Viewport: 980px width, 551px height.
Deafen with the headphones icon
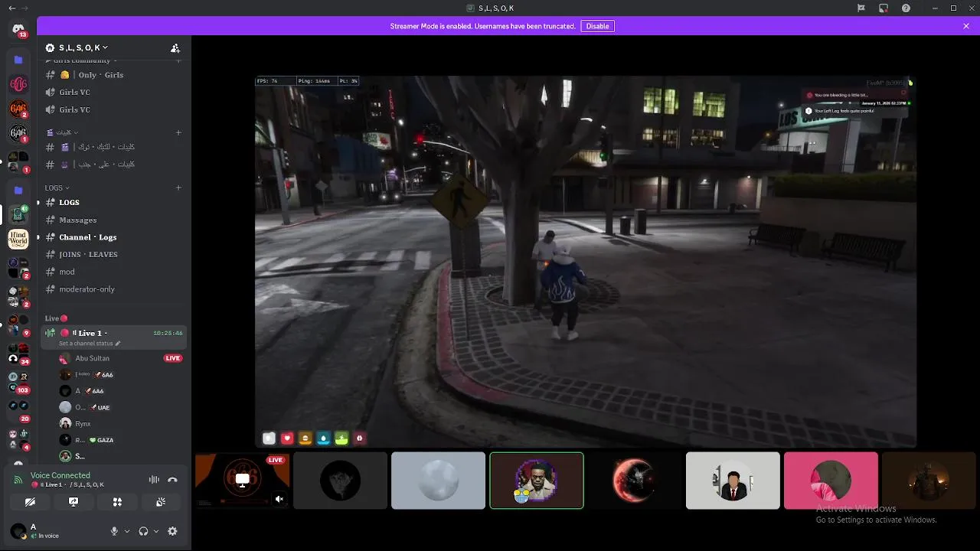pyautogui.click(x=143, y=531)
